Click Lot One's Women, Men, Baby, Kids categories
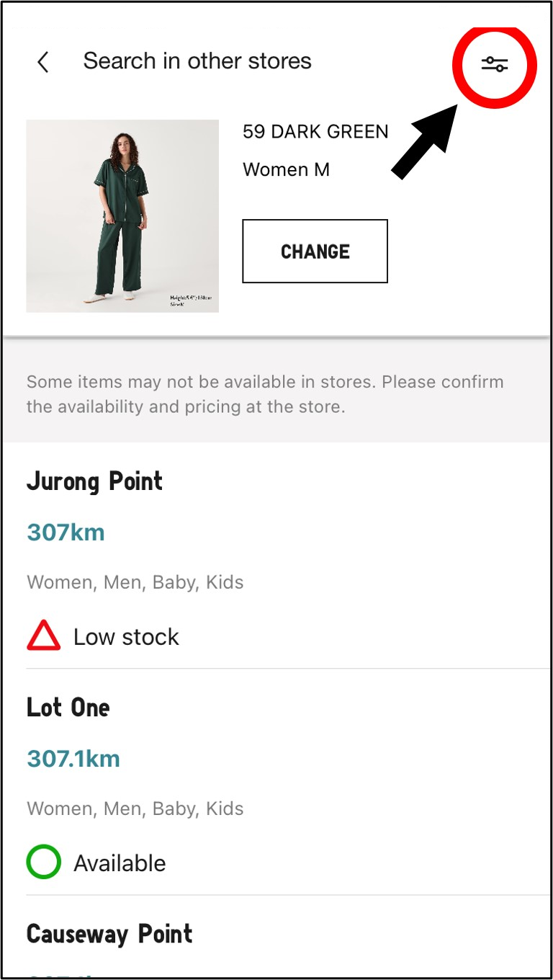The width and height of the screenshot is (553, 980). point(135,808)
